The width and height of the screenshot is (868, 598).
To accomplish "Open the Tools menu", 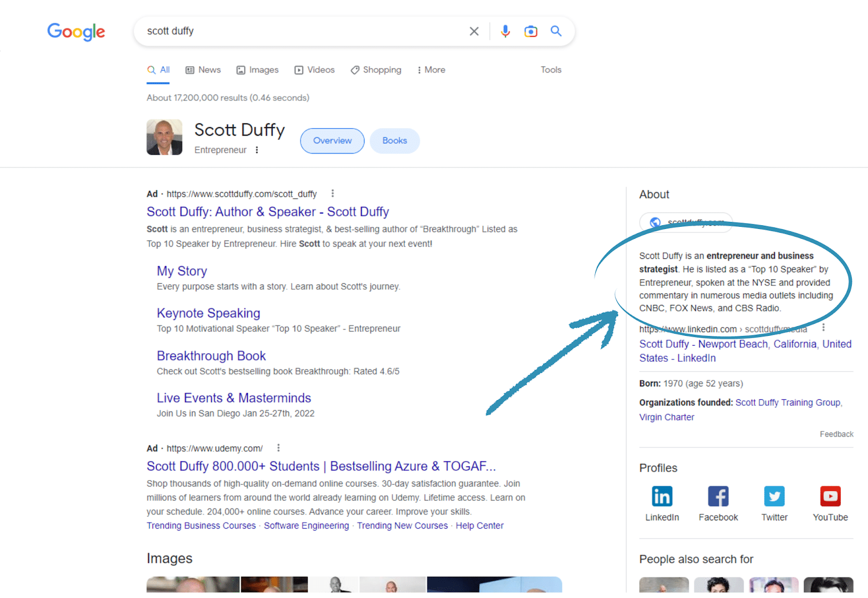I will click(x=551, y=70).
